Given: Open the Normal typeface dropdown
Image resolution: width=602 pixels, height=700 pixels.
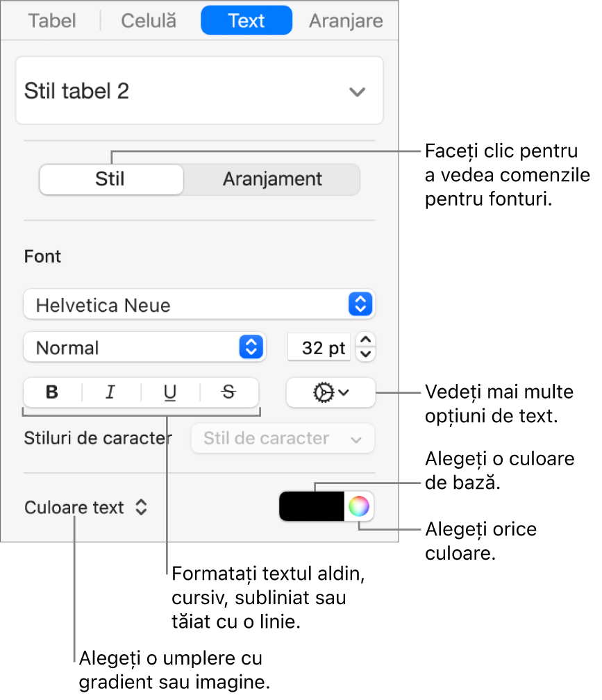Looking at the screenshot, I should [145, 347].
